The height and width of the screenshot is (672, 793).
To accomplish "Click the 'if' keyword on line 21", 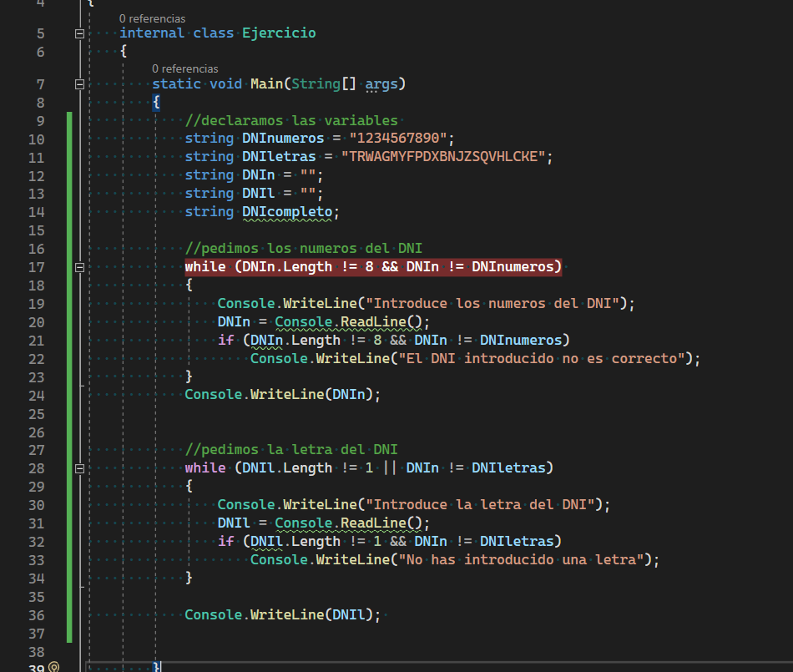I will [225, 341].
